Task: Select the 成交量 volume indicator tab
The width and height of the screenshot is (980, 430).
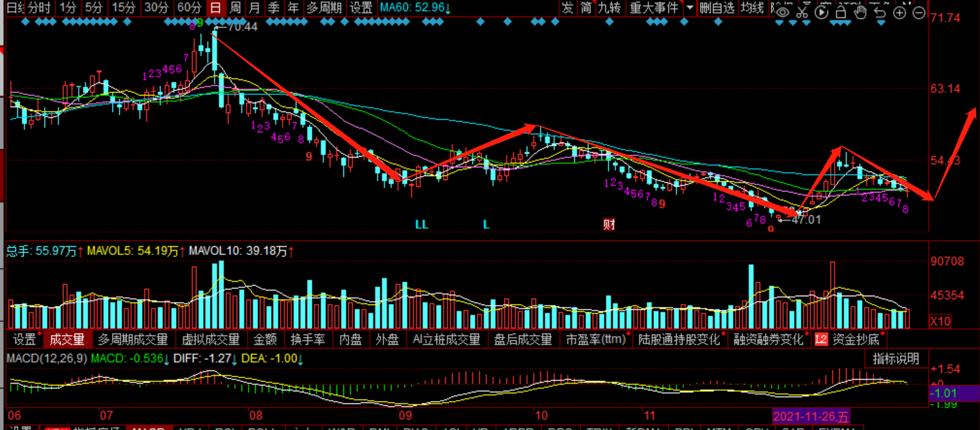Action: tap(67, 339)
